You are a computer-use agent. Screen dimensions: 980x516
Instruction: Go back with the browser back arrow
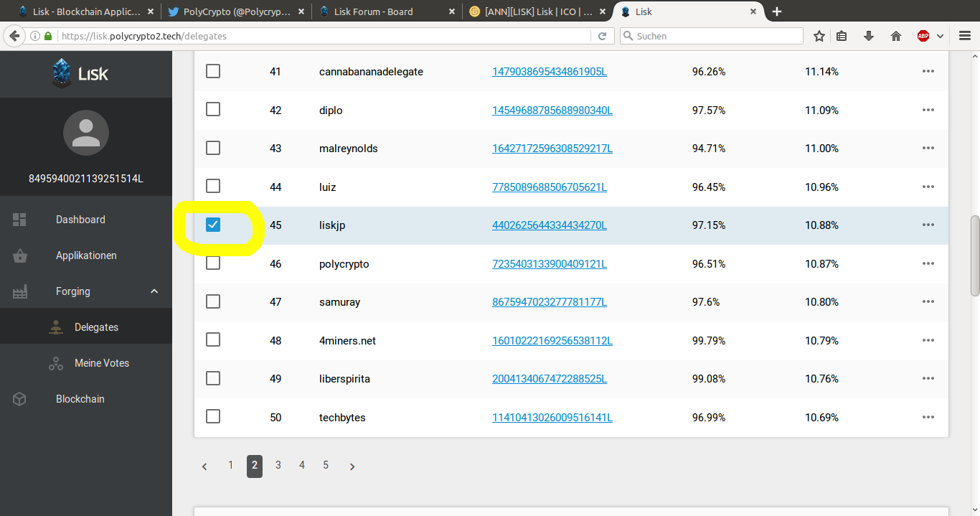(x=14, y=36)
